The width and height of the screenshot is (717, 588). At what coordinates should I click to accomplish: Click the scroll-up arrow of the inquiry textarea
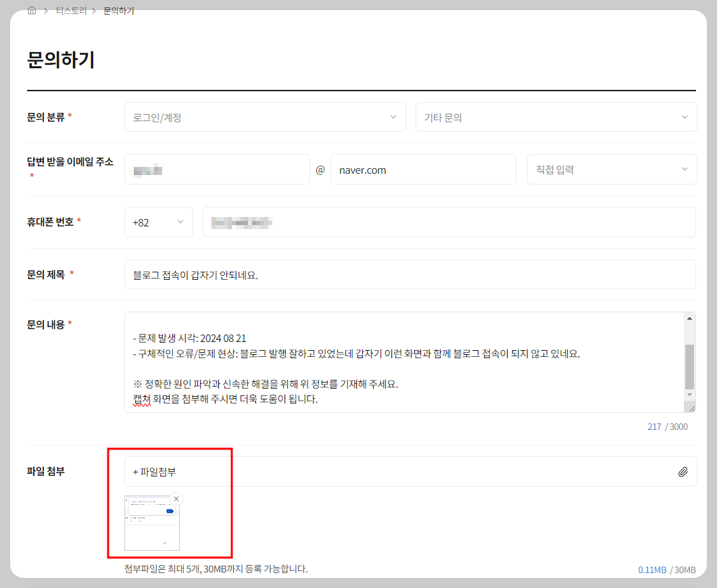[691, 318]
